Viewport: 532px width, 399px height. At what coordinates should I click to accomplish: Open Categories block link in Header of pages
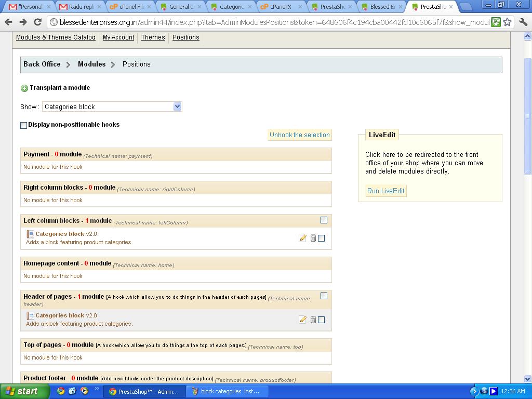coord(60,315)
